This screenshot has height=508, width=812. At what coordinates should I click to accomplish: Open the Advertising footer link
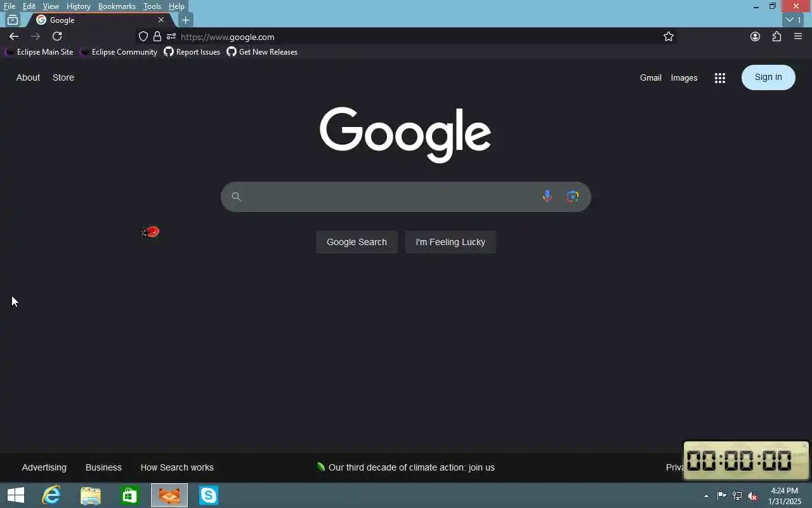(x=44, y=467)
